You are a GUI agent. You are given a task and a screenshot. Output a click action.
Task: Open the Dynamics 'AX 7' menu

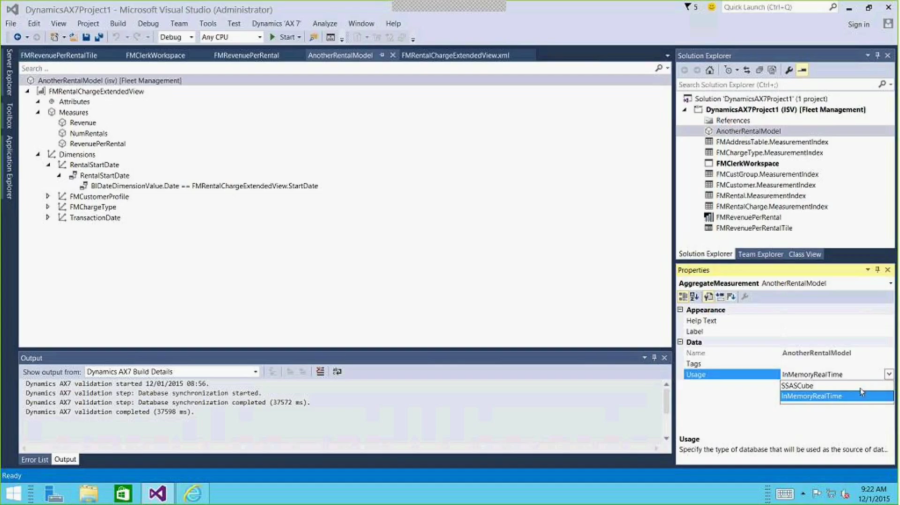(x=276, y=24)
